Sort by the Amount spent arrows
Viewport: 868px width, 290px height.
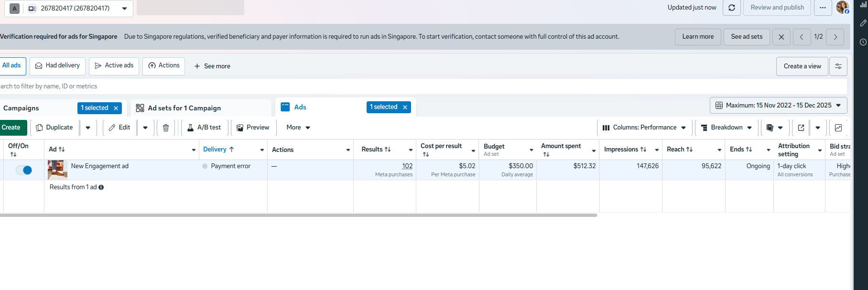pyautogui.click(x=546, y=154)
